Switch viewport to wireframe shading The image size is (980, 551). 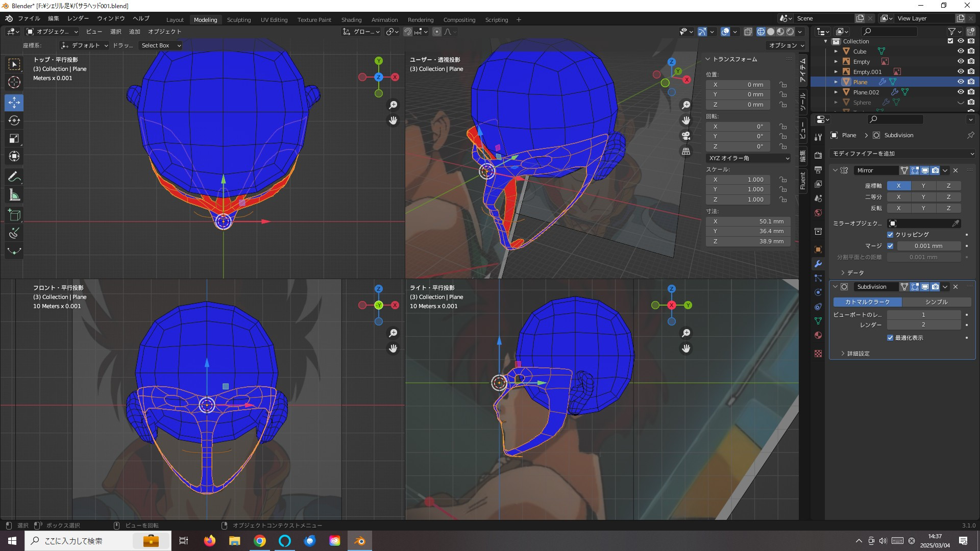(x=761, y=32)
